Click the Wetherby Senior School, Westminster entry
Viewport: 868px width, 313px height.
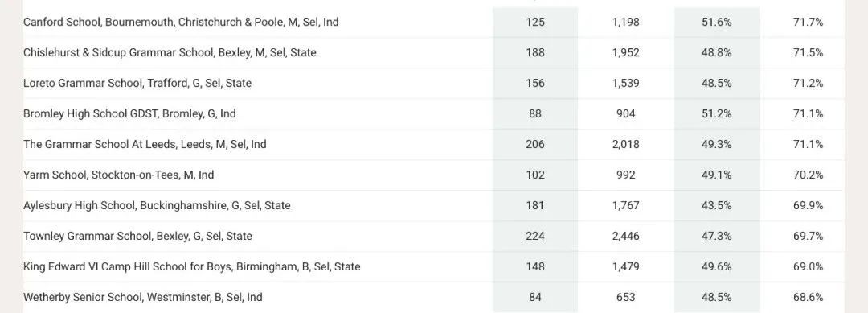click(x=143, y=297)
